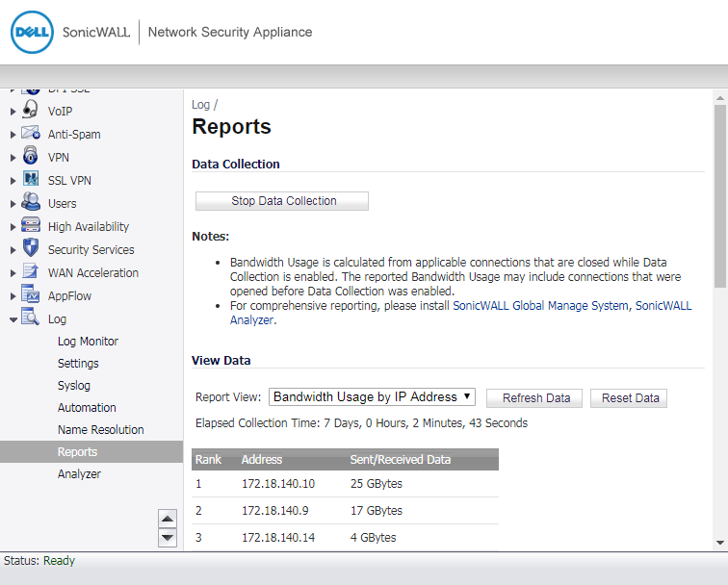Viewport: 728px width, 585px height.
Task: Click the Dell logo
Action: (x=32, y=32)
